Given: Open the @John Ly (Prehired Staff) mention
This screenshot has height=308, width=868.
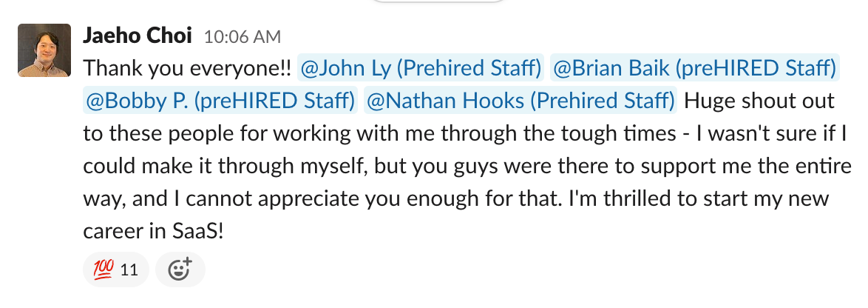Looking at the screenshot, I should (421, 68).
